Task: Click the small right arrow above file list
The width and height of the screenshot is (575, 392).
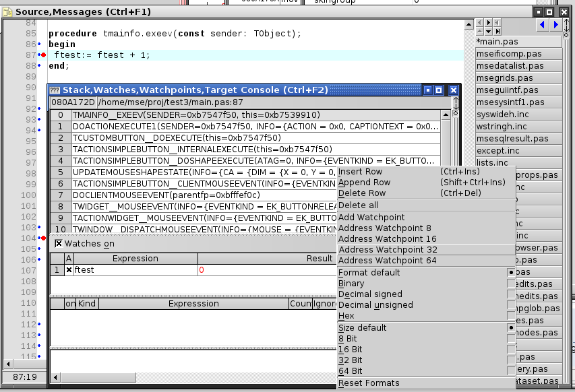Action: pyautogui.click(x=489, y=23)
